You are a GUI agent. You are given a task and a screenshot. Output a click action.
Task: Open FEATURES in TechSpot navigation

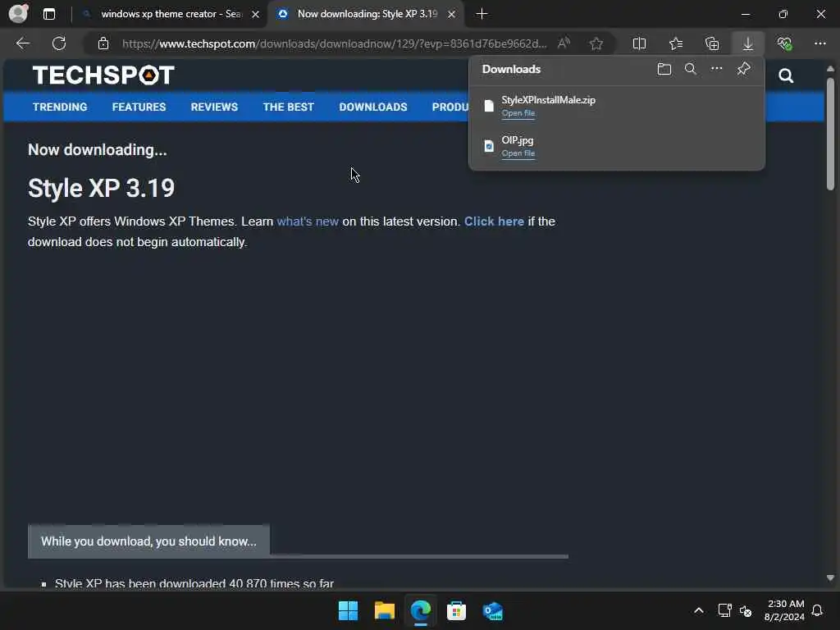(x=139, y=107)
